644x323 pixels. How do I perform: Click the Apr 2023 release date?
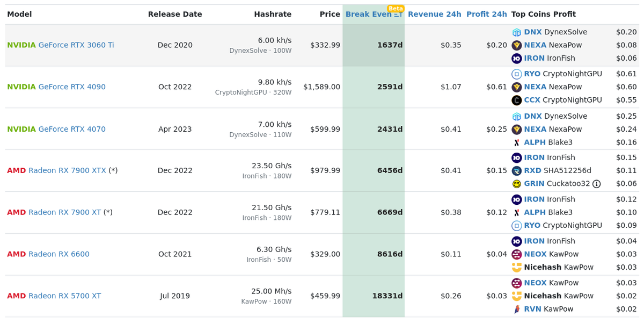pos(175,129)
